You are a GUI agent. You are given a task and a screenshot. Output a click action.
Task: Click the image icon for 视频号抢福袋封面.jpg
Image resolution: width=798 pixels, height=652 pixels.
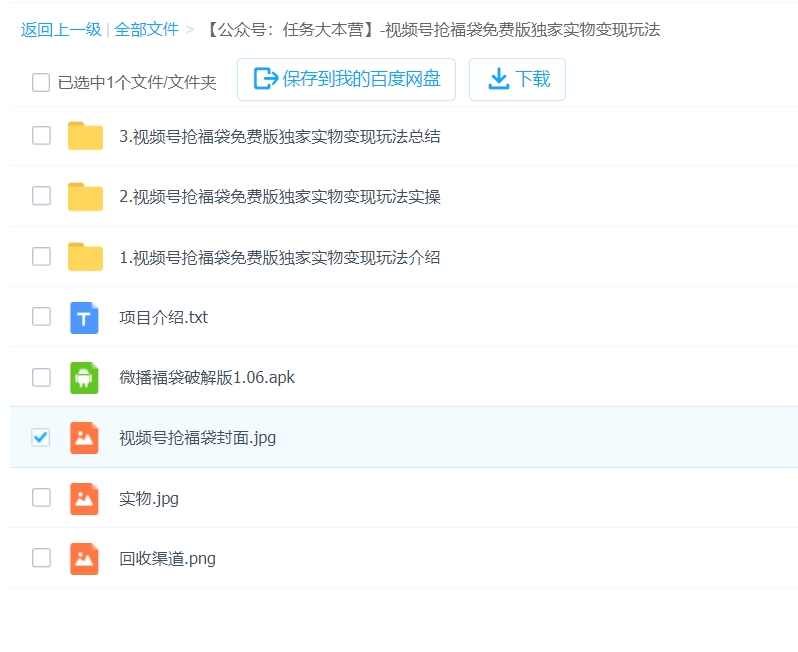point(84,438)
